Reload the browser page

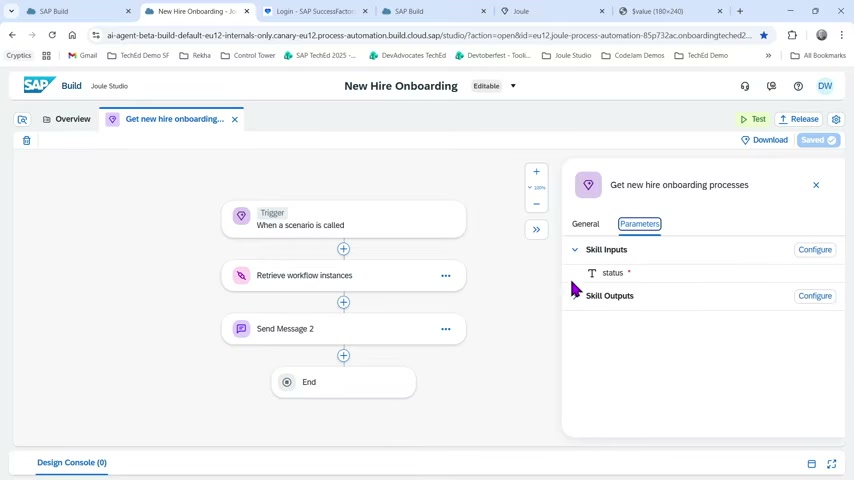(52, 35)
